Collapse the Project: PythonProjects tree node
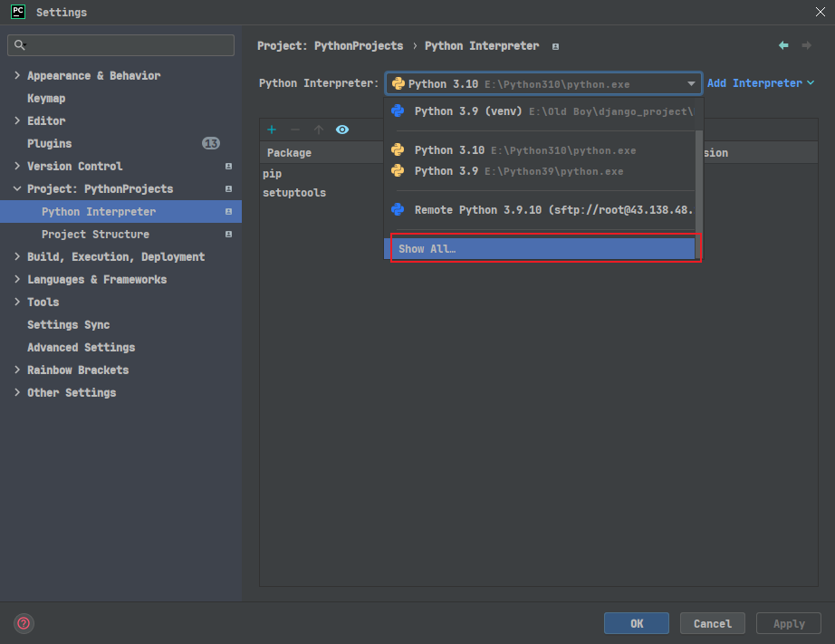Image resolution: width=835 pixels, height=644 pixels. tap(17, 188)
